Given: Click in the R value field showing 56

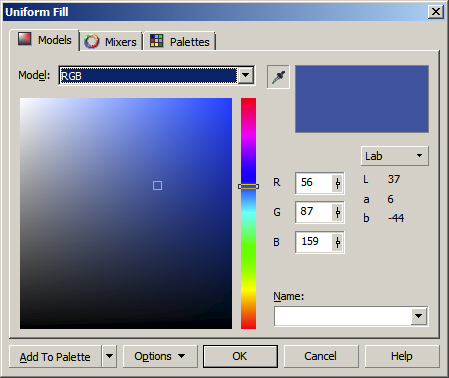Looking at the screenshot, I should click(314, 183).
